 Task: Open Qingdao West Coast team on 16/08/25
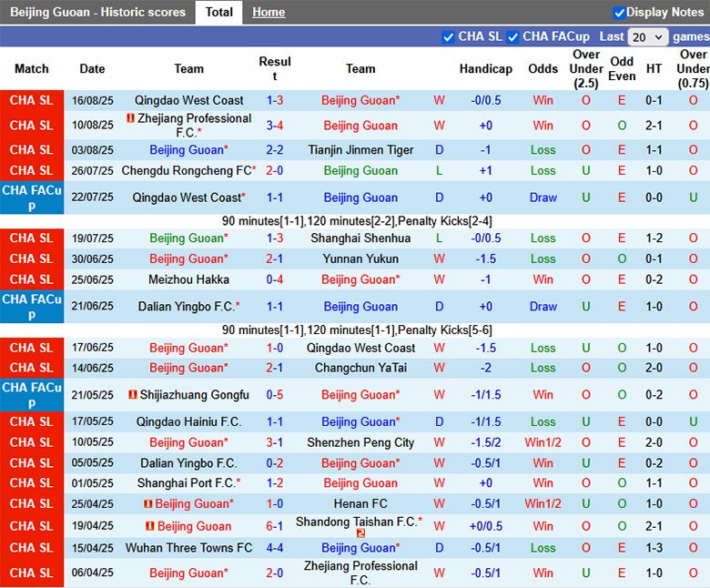coord(188,100)
